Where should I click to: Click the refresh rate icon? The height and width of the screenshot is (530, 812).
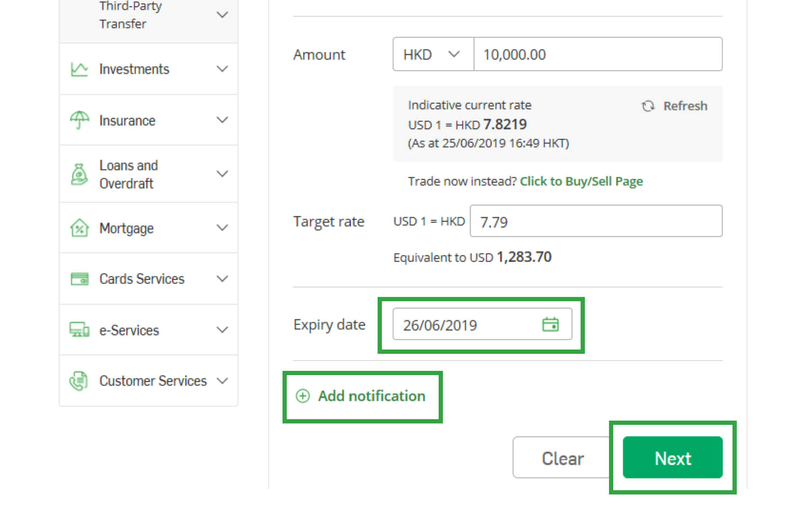(x=648, y=106)
